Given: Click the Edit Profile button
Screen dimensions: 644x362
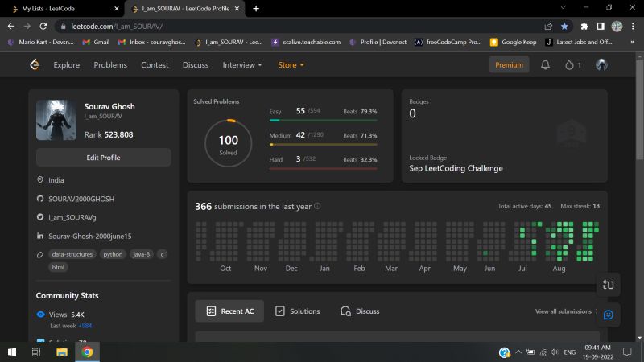Looking at the screenshot, I should (x=103, y=158).
